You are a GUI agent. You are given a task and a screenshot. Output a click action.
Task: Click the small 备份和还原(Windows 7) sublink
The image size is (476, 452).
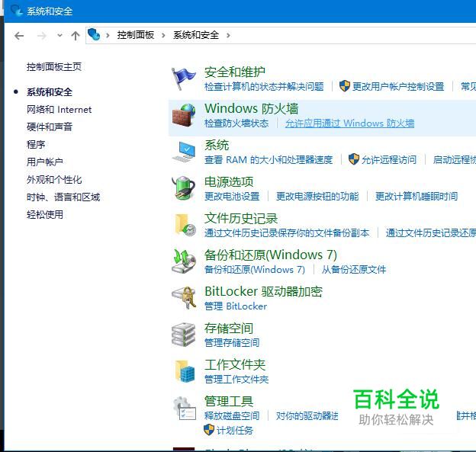click(254, 269)
